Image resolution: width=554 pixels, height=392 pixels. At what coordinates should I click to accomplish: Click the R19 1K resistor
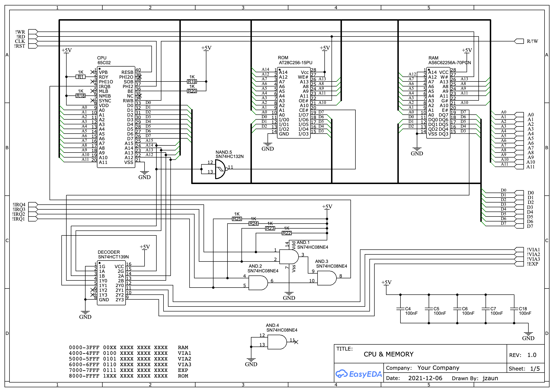[192, 81]
